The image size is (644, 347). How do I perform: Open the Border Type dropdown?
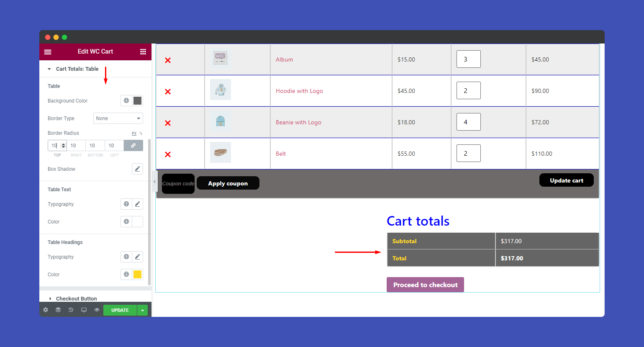point(118,118)
